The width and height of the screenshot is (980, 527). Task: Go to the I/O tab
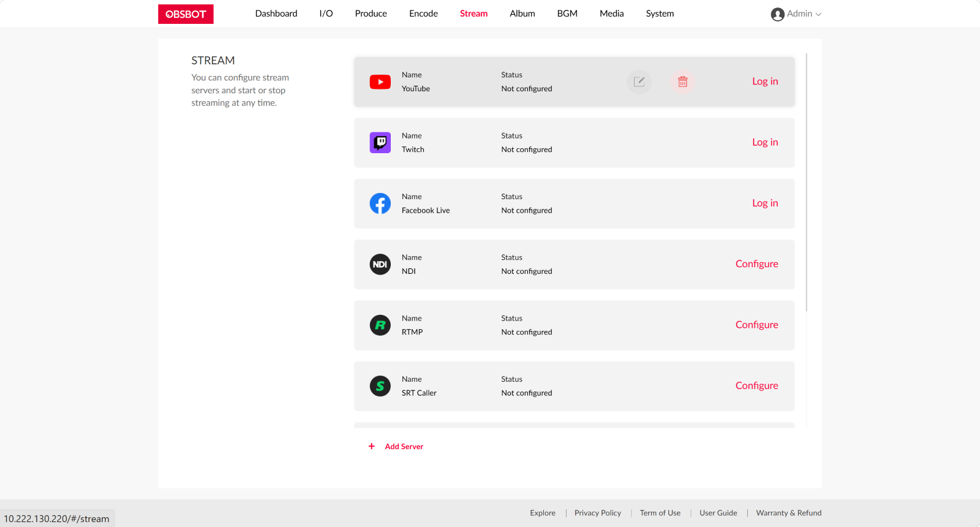coord(326,13)
